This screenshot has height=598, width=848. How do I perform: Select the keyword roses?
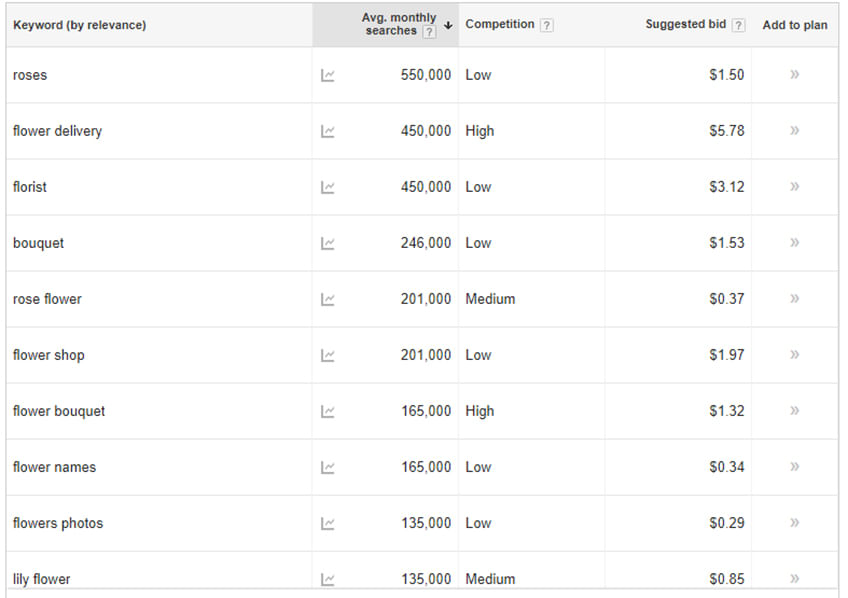pos(30,75)
